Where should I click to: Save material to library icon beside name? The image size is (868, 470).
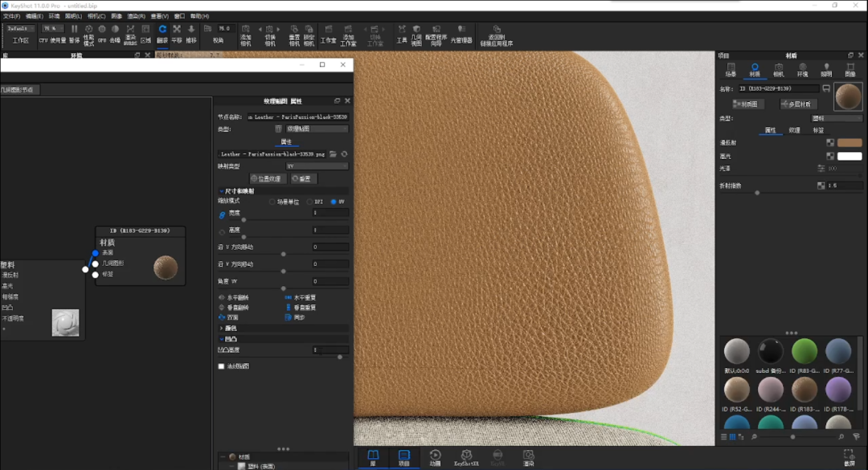[826, 88]
